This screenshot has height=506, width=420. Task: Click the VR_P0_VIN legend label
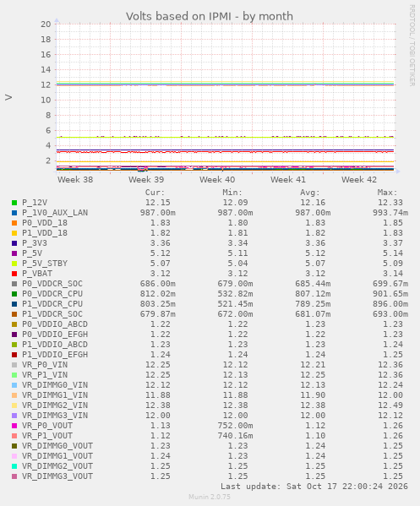[x=45, y=365]
